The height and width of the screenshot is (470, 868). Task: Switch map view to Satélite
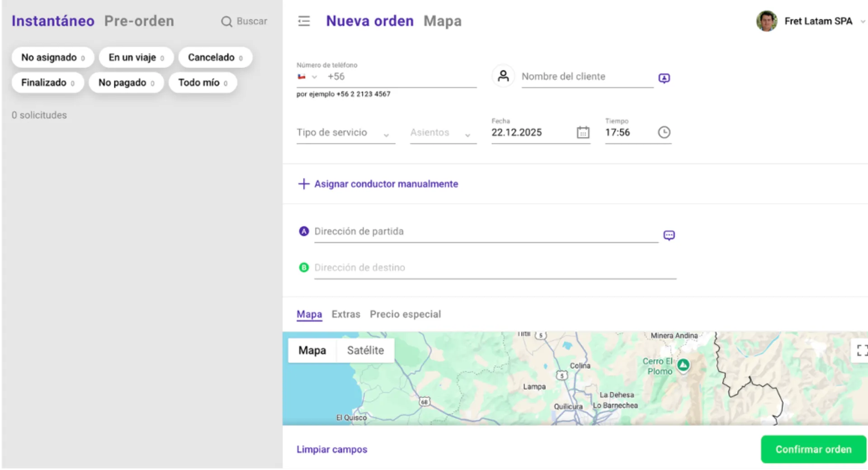(x=365, y=351)
